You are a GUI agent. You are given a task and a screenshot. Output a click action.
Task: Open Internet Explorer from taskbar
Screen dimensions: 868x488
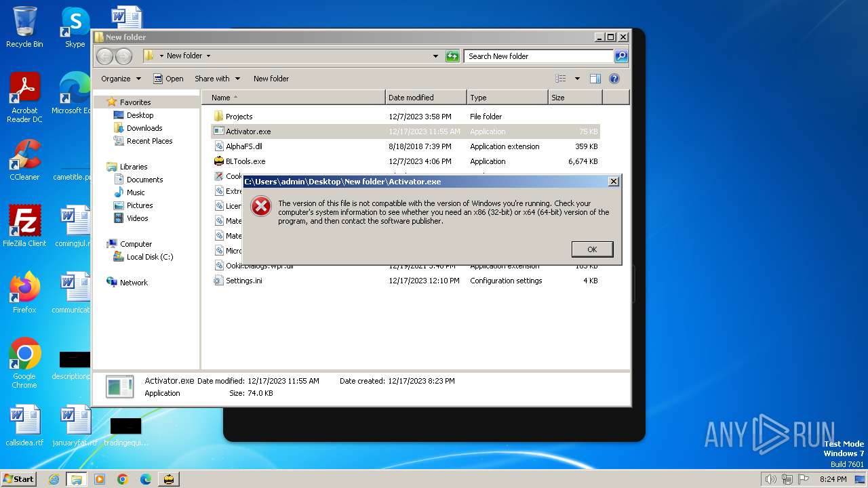(x=54, y=479)
